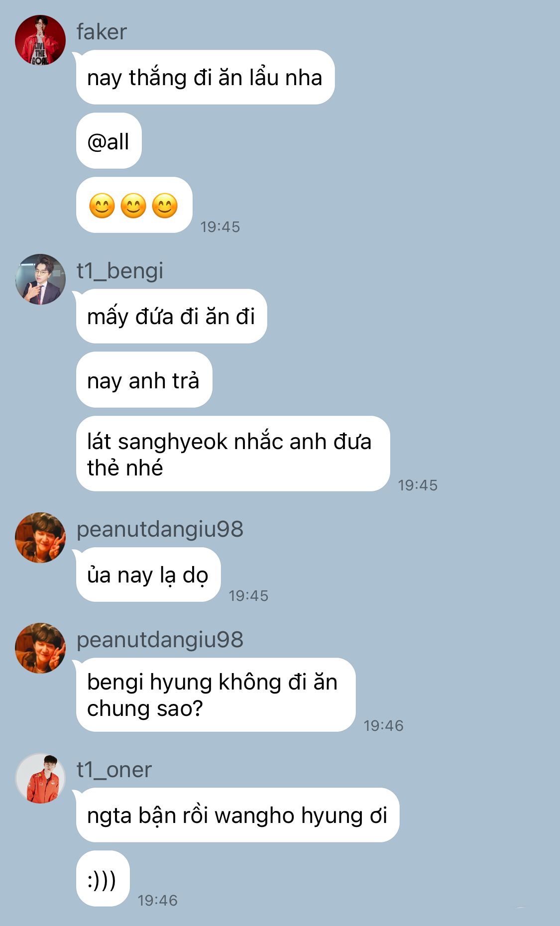Tap message about sanghyeok nhắc anh đưa thẻ
Screen dimensions: 560x926
(x=232, y=454)
